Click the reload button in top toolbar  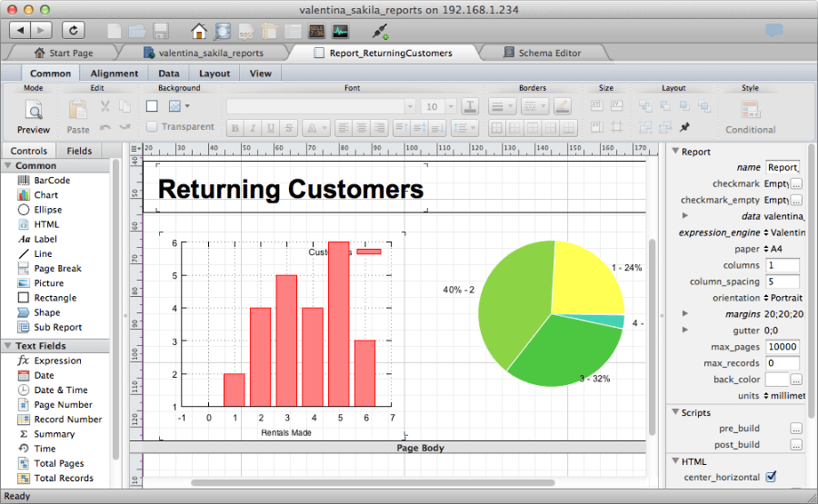click(x=73, y=30)
